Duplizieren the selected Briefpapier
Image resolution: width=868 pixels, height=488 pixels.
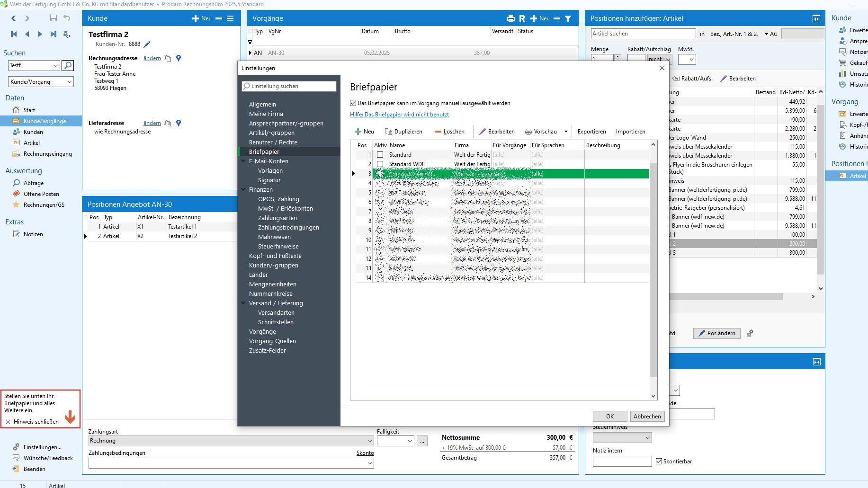coord(403,132)
